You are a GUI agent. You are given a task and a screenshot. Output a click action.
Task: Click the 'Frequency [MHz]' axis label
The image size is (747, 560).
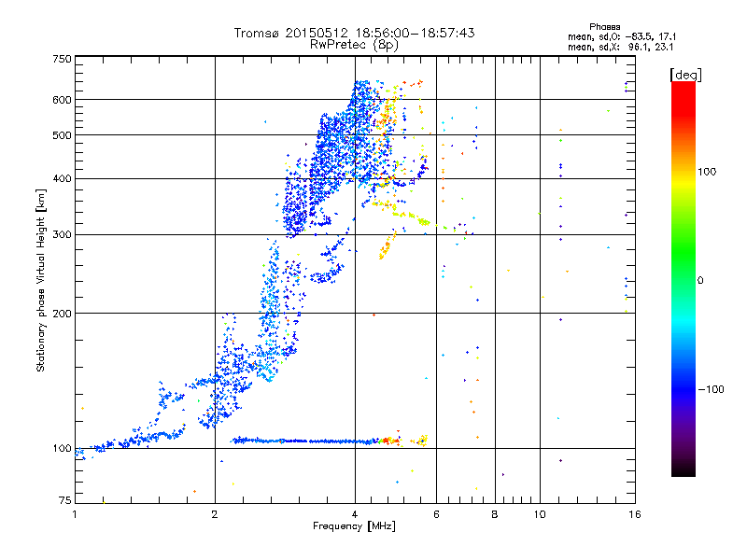coord(354,526)
